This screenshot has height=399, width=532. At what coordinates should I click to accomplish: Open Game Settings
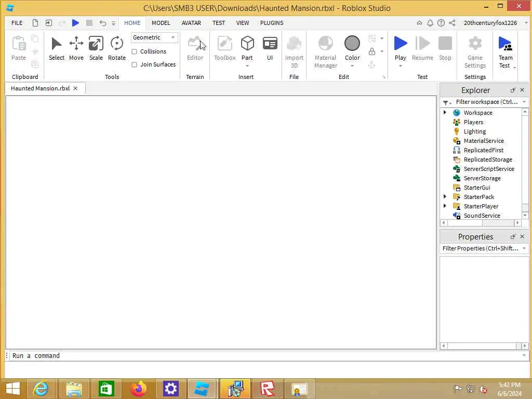tap(475, 52)
